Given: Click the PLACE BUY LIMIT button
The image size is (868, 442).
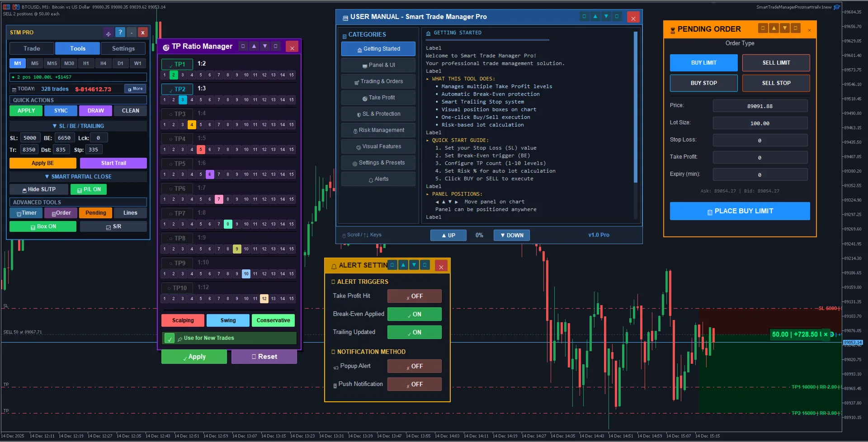Looking at the screenshot, I should pos(739,211).
